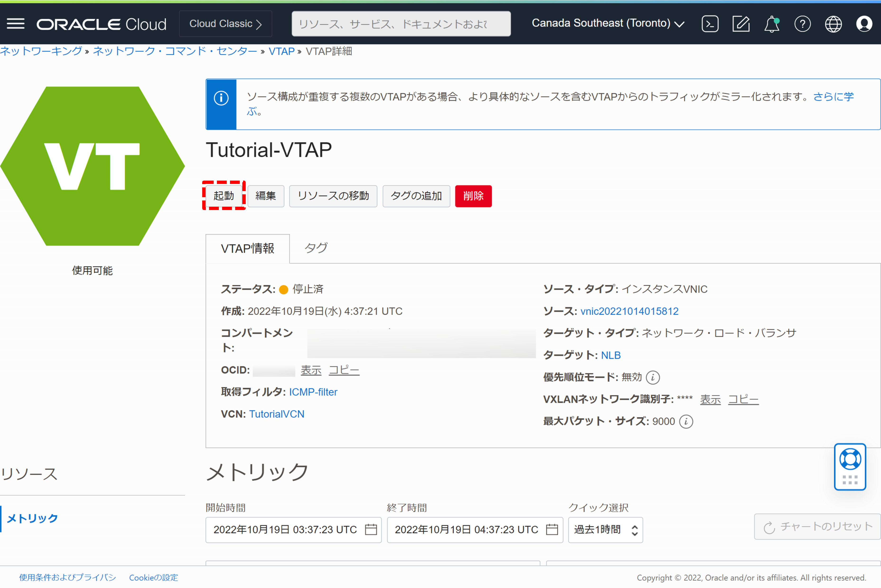Click info icon next to 最大パケット・サイズ

point(686,421)
